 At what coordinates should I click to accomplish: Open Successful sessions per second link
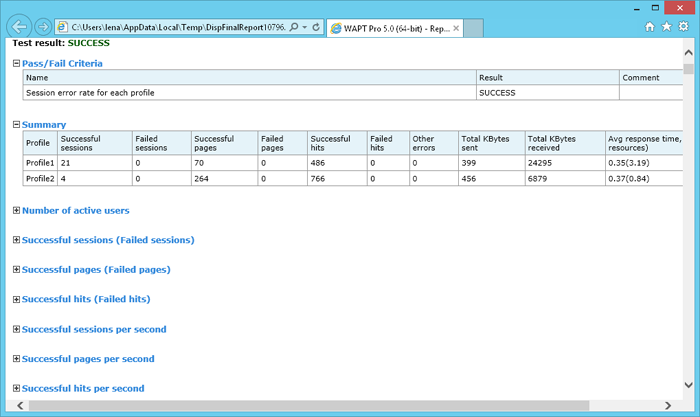94,329
